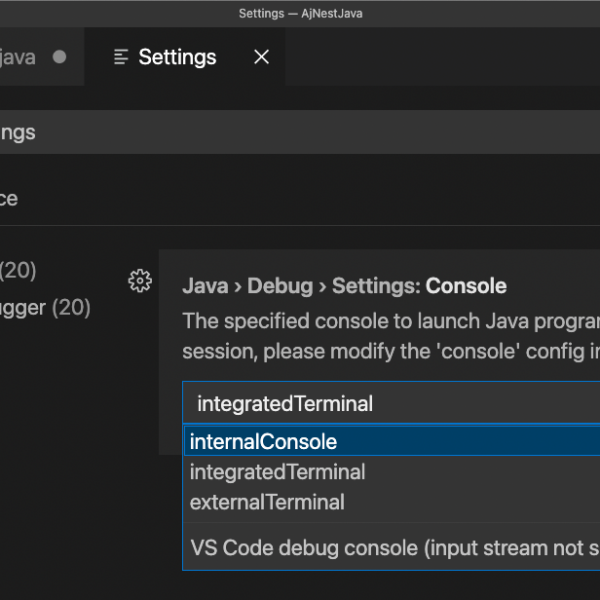The height and width of the screenshot is (600, 600).
Task: Click the list icon on Settings tab
Action: (121, 57)
